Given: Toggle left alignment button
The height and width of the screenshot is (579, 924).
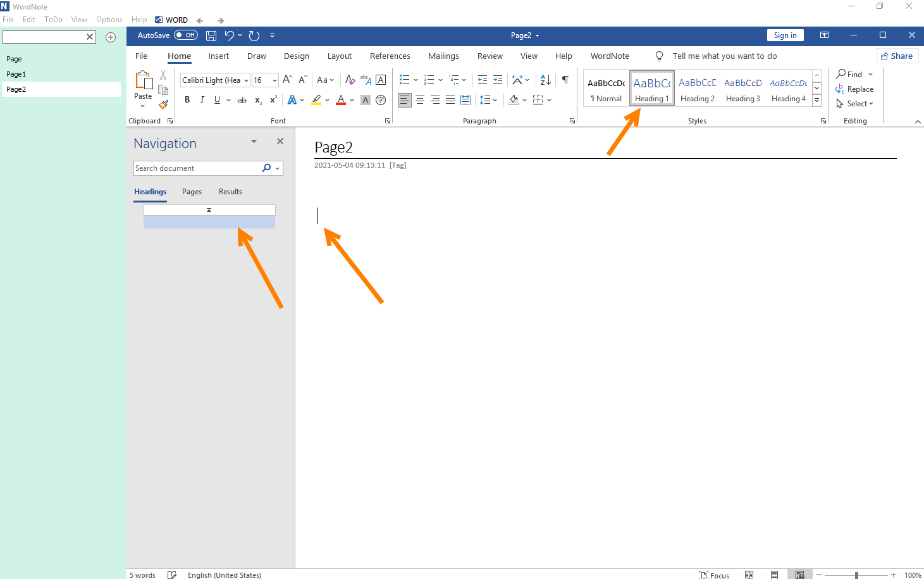Looking at the screenshot, I should pos(405,100).
